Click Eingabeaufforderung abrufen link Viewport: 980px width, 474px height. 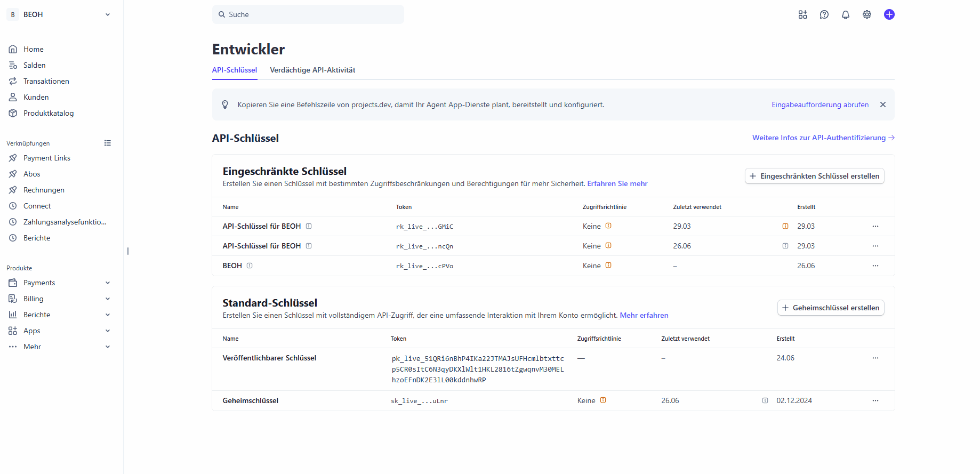coord(820,105)
